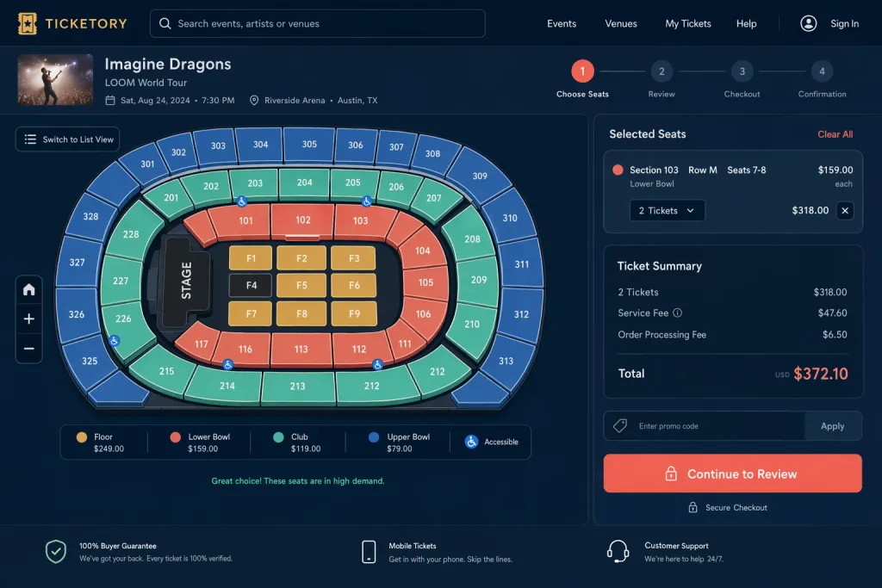The width and height of the screenshot is (882, 588).
Task: Click the user account profile icon
Action: [x=808, y=23]
